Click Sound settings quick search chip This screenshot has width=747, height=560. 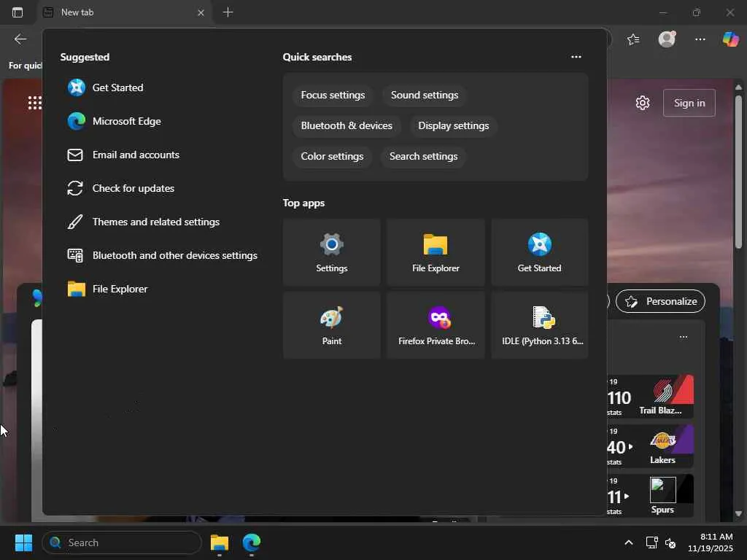425,96
